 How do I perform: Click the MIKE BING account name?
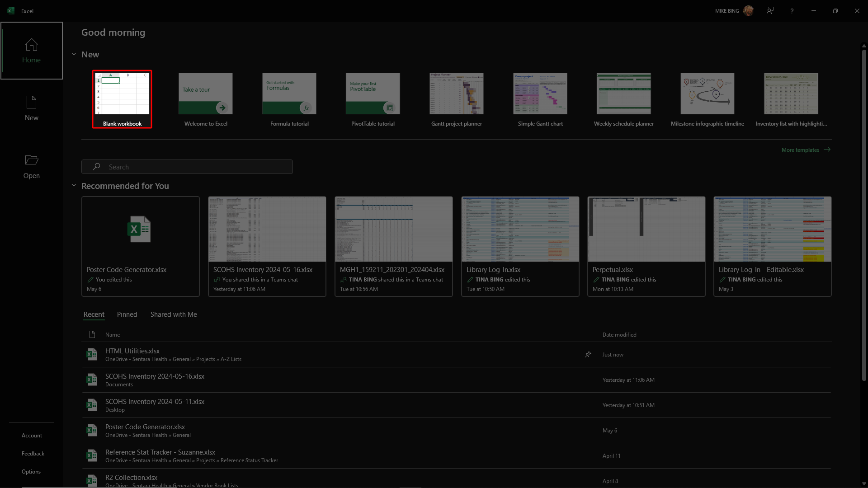pos(727,11)
